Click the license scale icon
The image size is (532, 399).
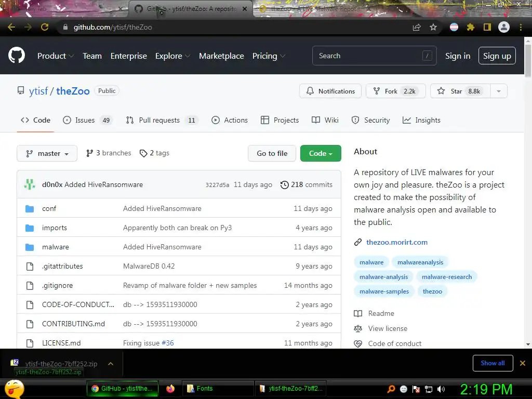point(358,328)
